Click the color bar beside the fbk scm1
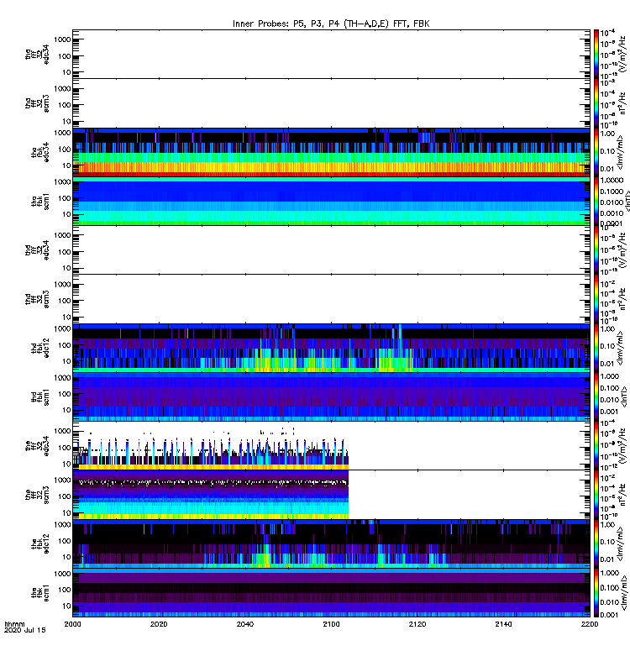Screen dimensions: 630x672 [x=596, y=593]
